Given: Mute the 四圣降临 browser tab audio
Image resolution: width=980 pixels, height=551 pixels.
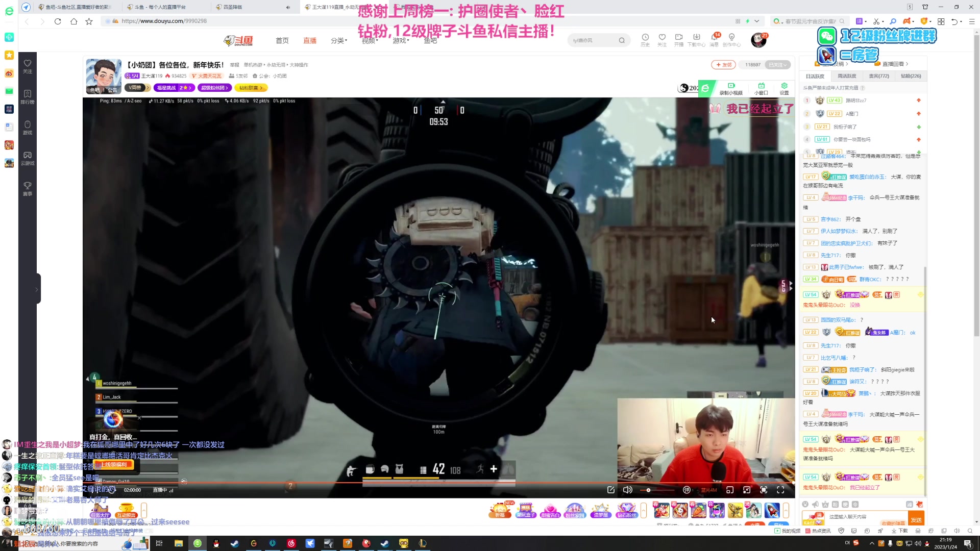Looking at the screenshot, I should point(288,7).
